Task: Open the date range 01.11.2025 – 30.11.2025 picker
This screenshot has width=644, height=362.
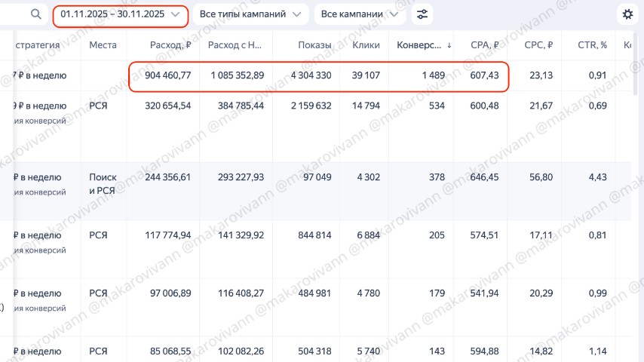Action: 121,14
